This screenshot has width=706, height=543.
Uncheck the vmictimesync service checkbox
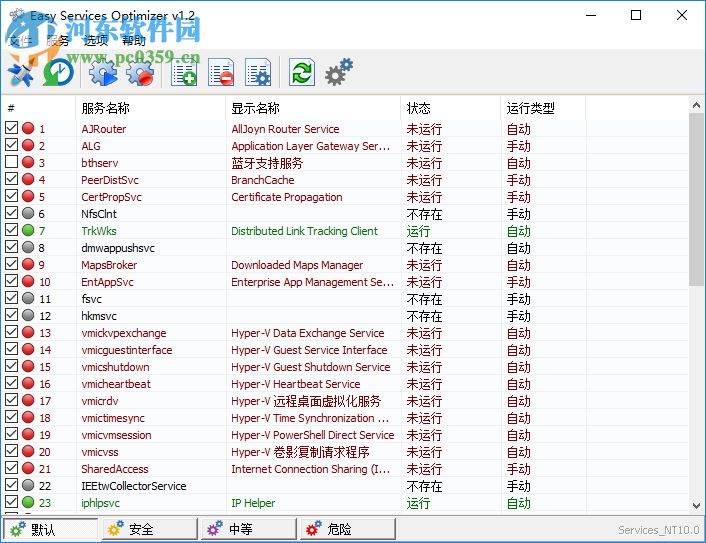point(12,417)
